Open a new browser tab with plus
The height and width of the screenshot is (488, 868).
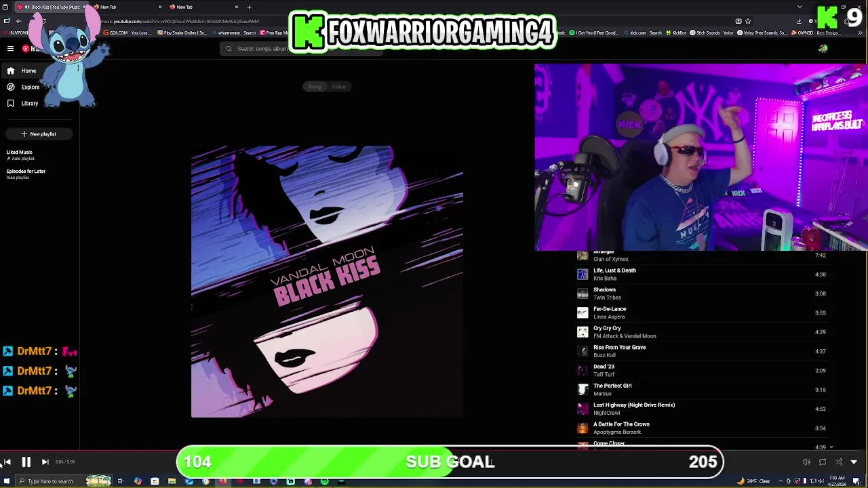(x=249, y=7)
